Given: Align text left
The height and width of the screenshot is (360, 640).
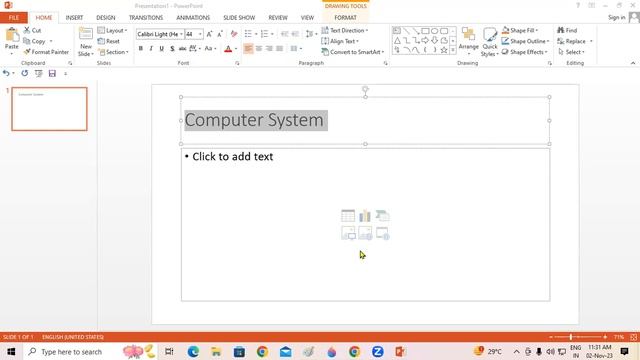Looking at the screenshot, I should [x=248, y=49].
